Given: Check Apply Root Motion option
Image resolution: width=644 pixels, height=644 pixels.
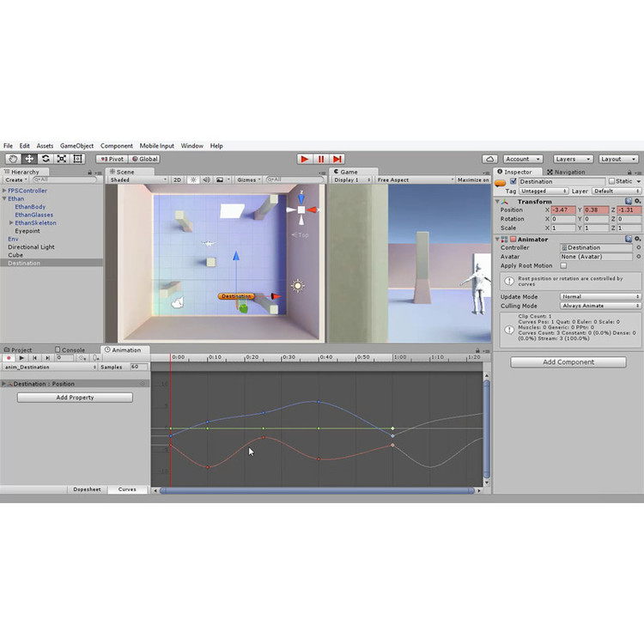Looking at the screenshot, I should pos(564,266).
